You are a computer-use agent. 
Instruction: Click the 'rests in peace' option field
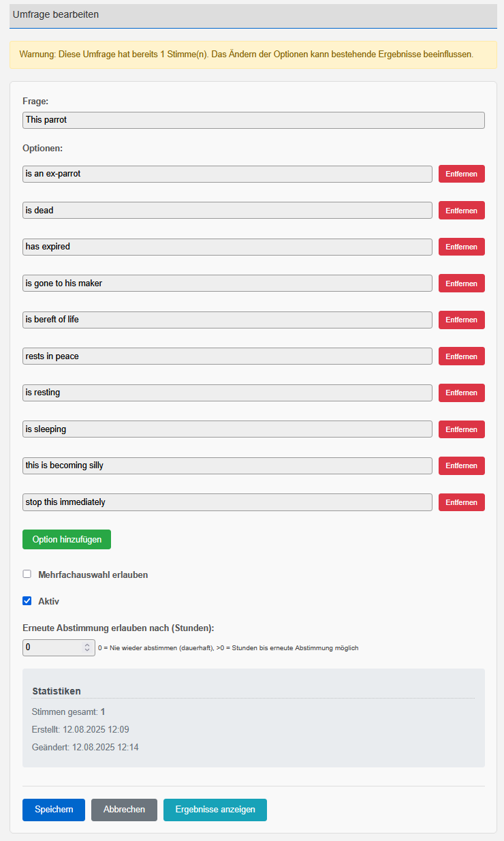[227, 356]
